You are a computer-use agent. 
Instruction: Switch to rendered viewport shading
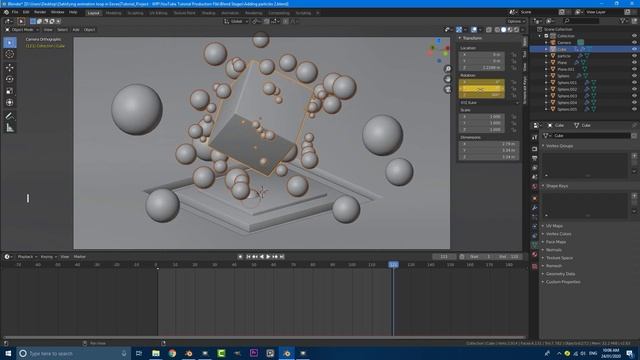point(516,30)
